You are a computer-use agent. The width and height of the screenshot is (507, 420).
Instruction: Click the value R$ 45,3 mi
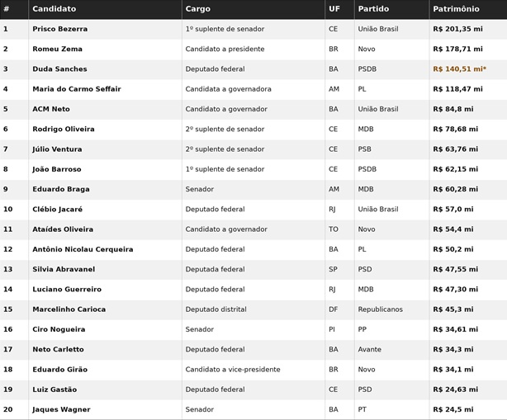(x=453, y=309)
